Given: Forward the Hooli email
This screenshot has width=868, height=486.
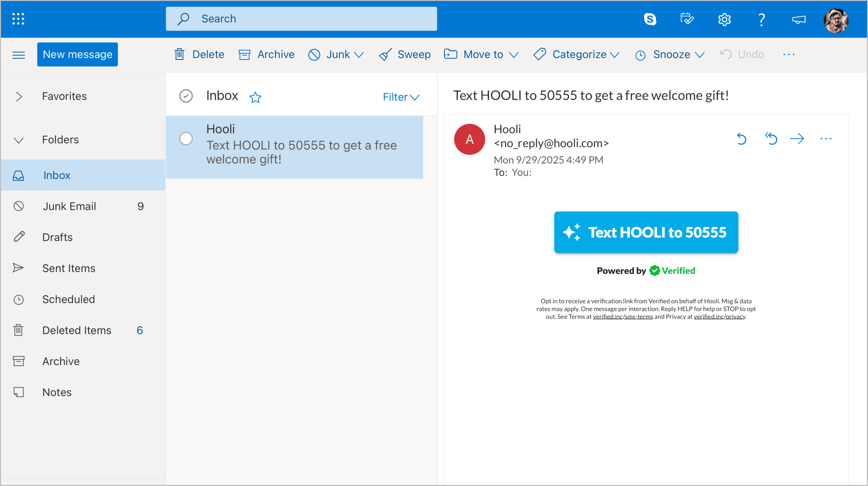Looking at the screenshot, I should click(797, 138).
